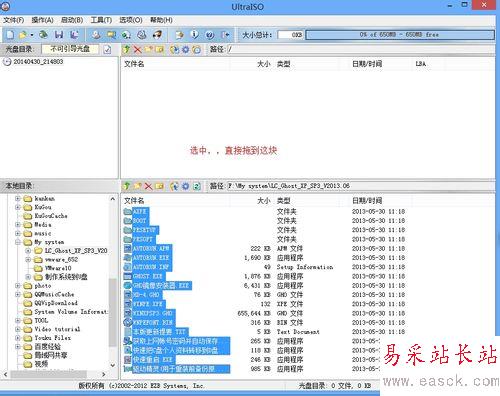
Task: Click the New image toolbar icon
Action: point(10,35)
